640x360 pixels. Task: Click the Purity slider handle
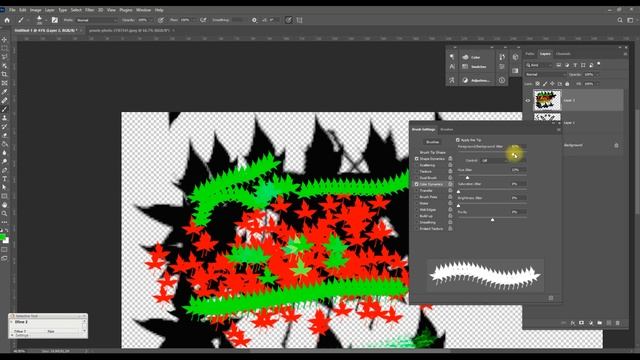[x=492, y=220]
